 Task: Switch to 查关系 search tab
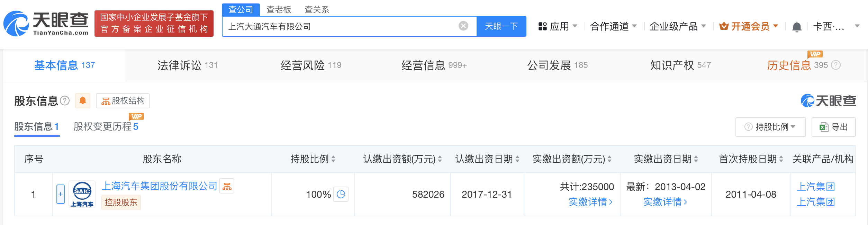(317, 9)
